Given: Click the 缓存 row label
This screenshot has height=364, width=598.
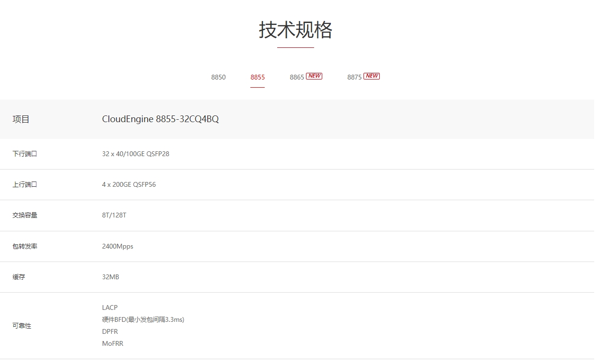Looking at the screenshot, I should point(19,277).
